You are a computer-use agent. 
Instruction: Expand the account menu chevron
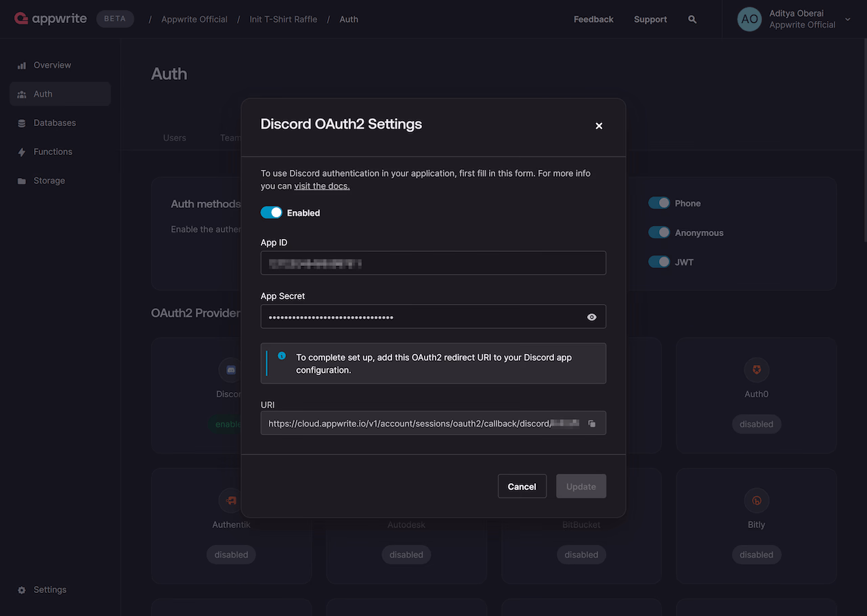click(847, 20)
